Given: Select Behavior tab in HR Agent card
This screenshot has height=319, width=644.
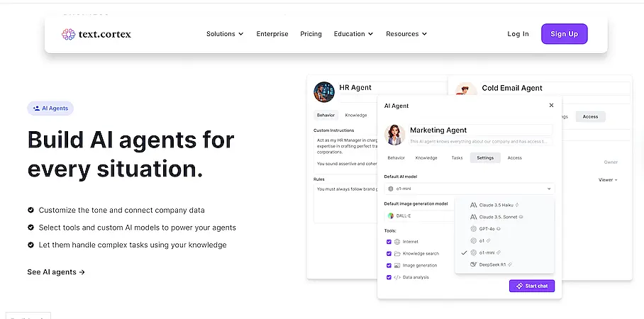Looking at the screenshot, I should click(326, 116).
